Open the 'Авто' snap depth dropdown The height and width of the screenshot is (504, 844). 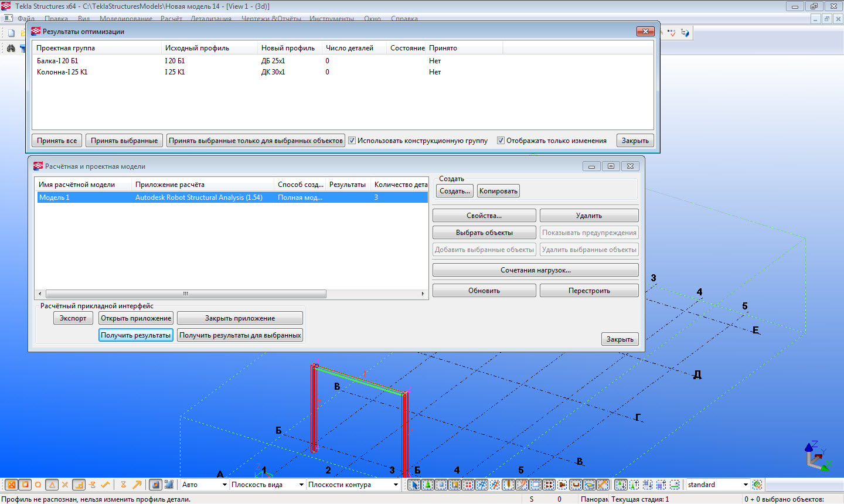(x=224, y=485)
